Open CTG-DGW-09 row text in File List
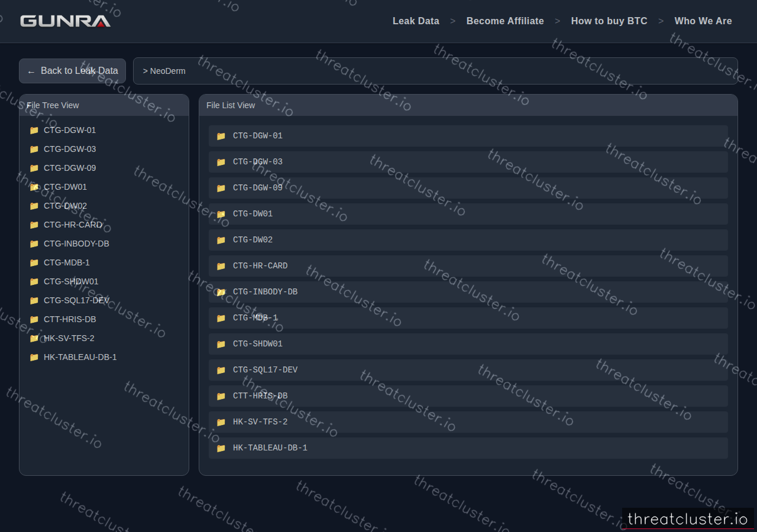The image size is (757, 532). (x=258, y=188)
